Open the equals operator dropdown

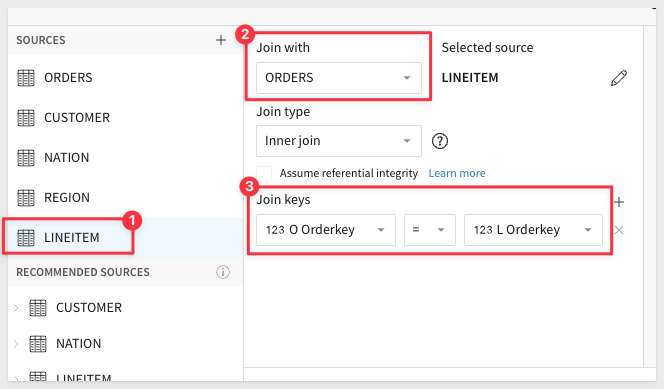(430, 230)
